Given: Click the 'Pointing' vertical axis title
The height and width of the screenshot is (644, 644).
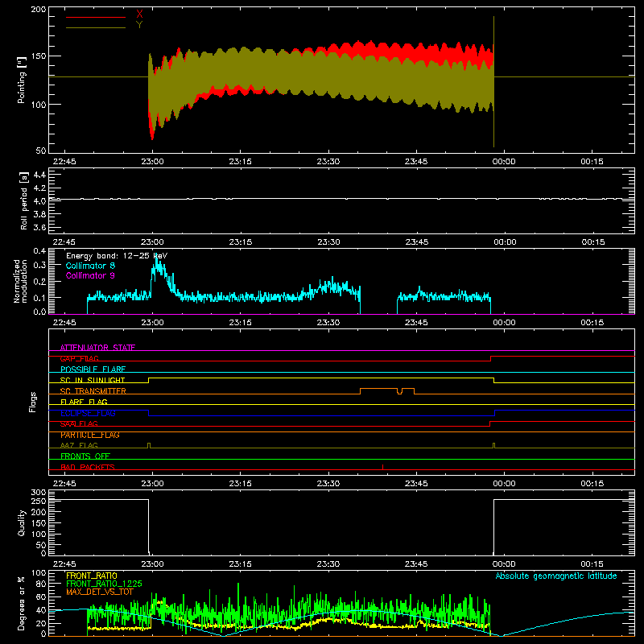Looking at the screenshot, I should pyautogui.click(x=22, y=80).
